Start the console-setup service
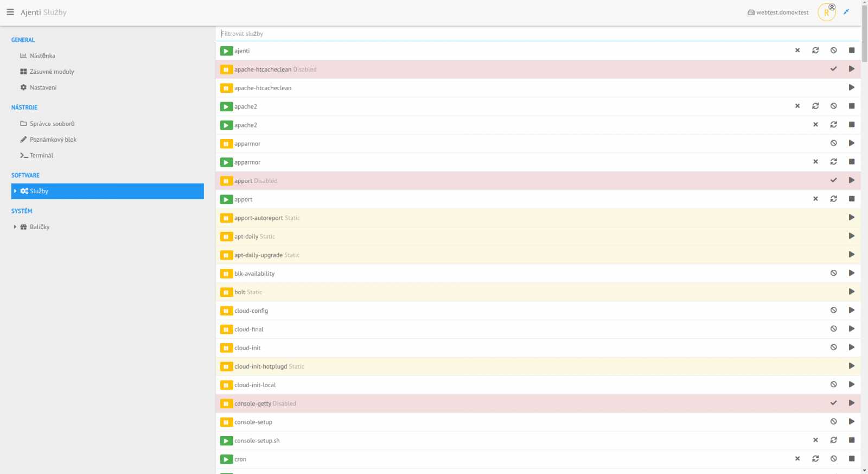The height and width of the screenshot is (474, 868). pyautogui.click(x=852, y=422)
